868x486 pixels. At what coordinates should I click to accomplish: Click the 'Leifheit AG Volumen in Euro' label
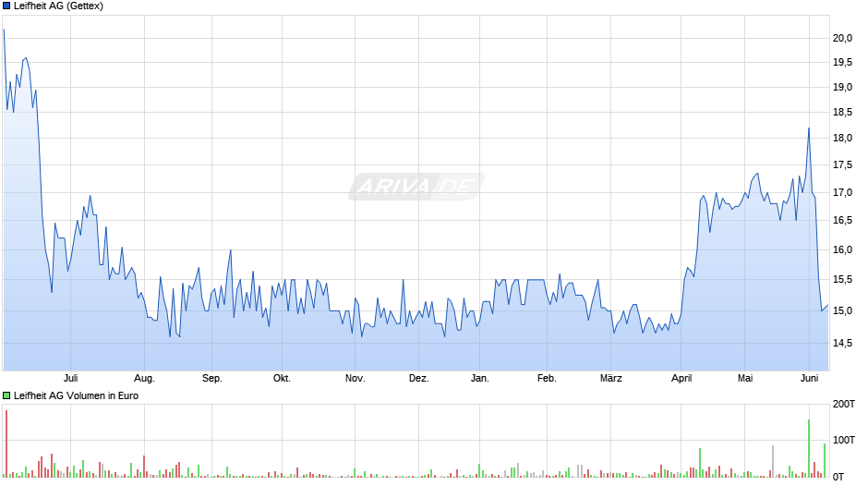coord(76,395)
